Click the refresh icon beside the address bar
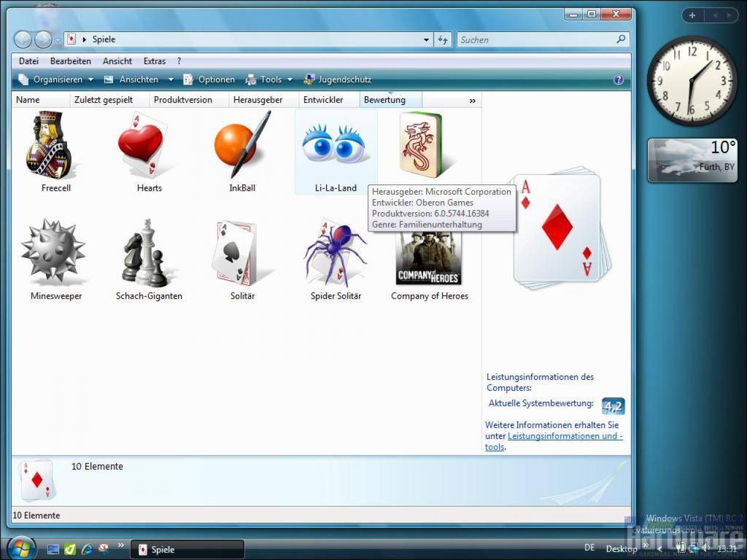Screen dimensions: 747x560 click(x=443, y=40)
